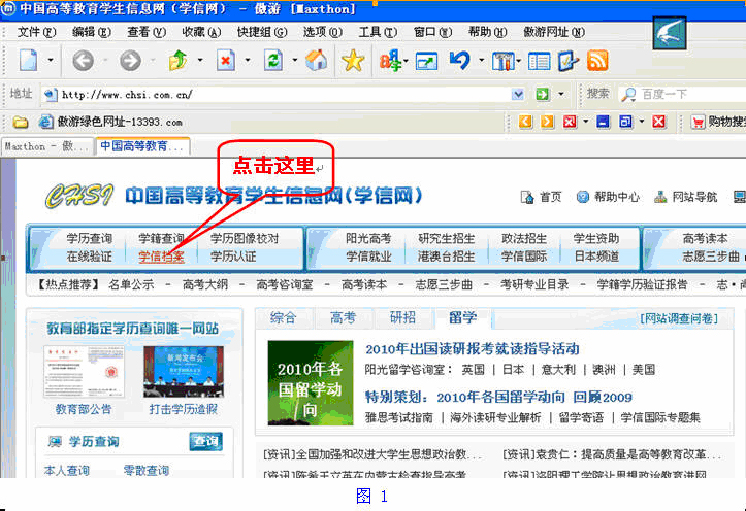Expand the address bar history dropdown
746x511 pixels.
(x=518, y=94)
